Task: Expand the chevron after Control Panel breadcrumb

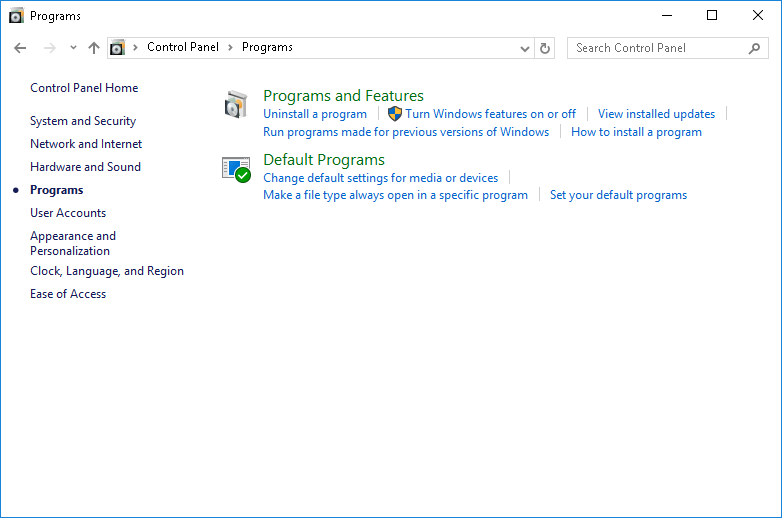Action: tap(230, 48)
